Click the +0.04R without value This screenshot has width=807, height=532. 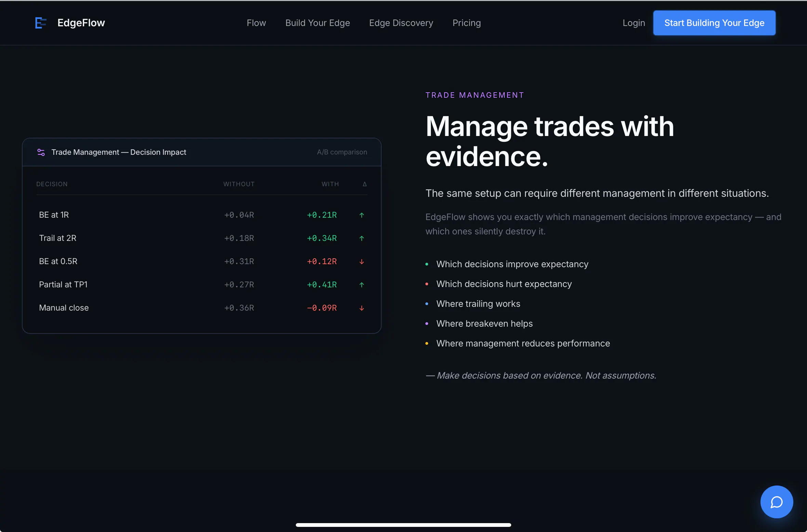click(x=239, y=215)
